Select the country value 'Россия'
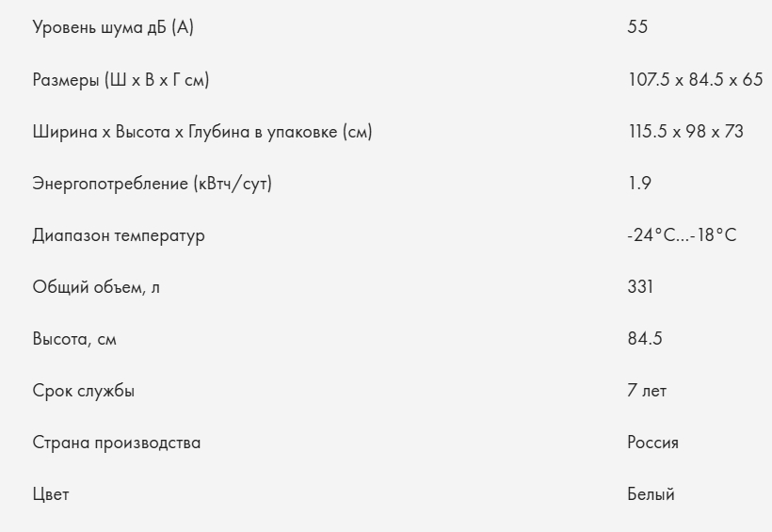 (x=653, y=443)
